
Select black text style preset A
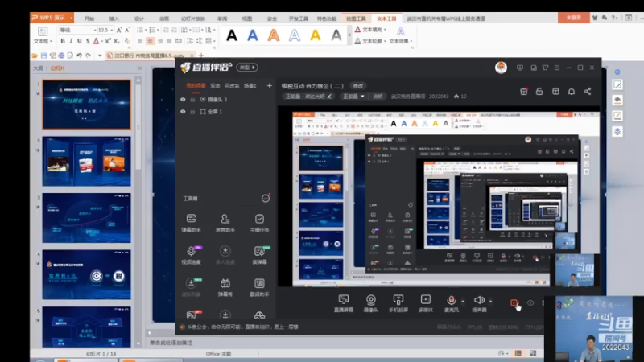coord(232,35)
